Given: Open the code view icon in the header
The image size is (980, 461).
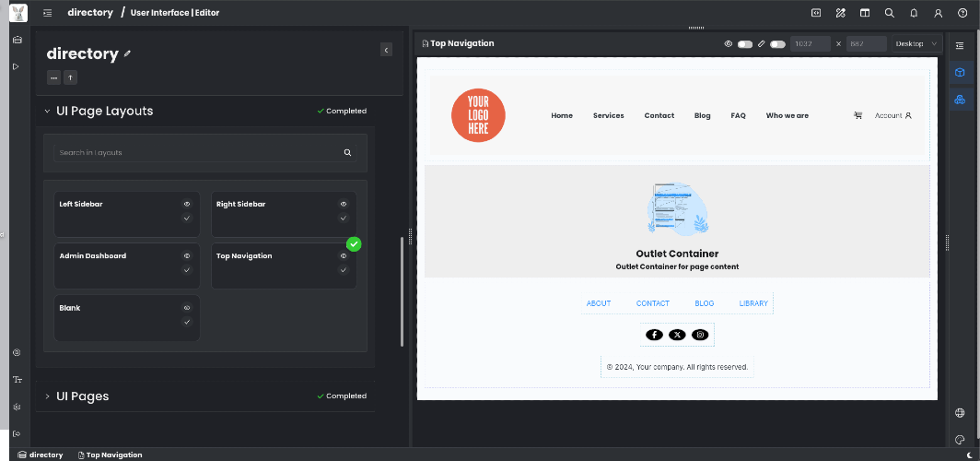Looking at the screenshot, I should click(816, 13).
